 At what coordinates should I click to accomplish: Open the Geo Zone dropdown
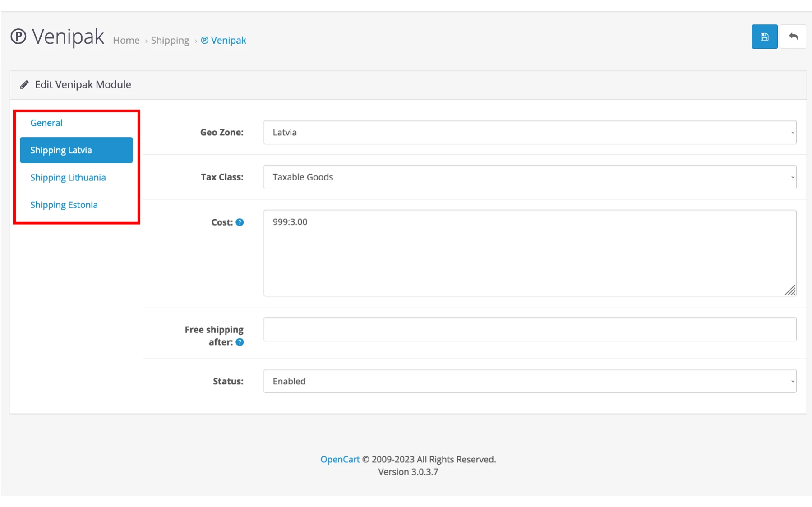click(x=530, y=133)
